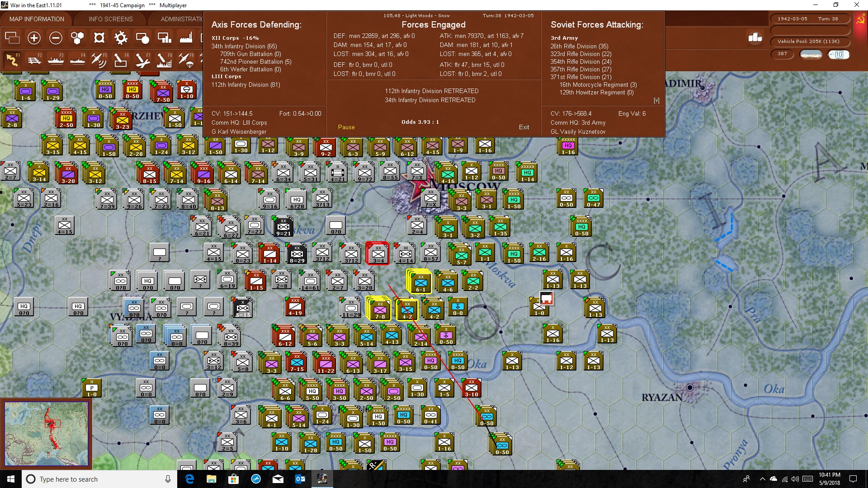Click 112th Infantry Division in defender list
Screen dimensions: 868x488
(x=246, y=84)
